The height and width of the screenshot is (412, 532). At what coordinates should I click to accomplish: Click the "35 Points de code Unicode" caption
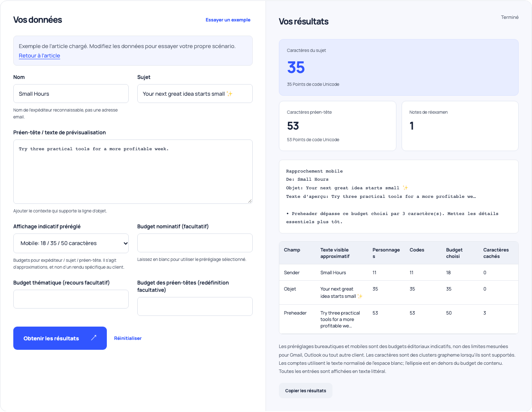tap(313, 85)
